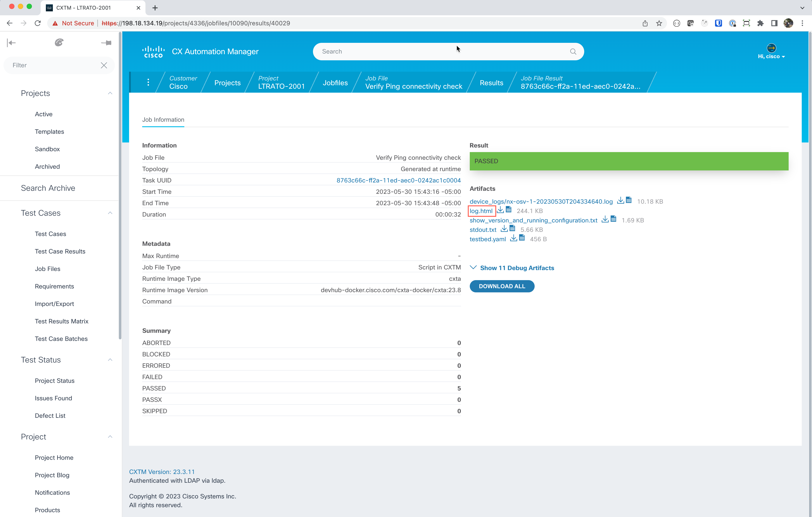
Task: Click the DOWNLOAD ALL button
Action: (x=502, y=286)
